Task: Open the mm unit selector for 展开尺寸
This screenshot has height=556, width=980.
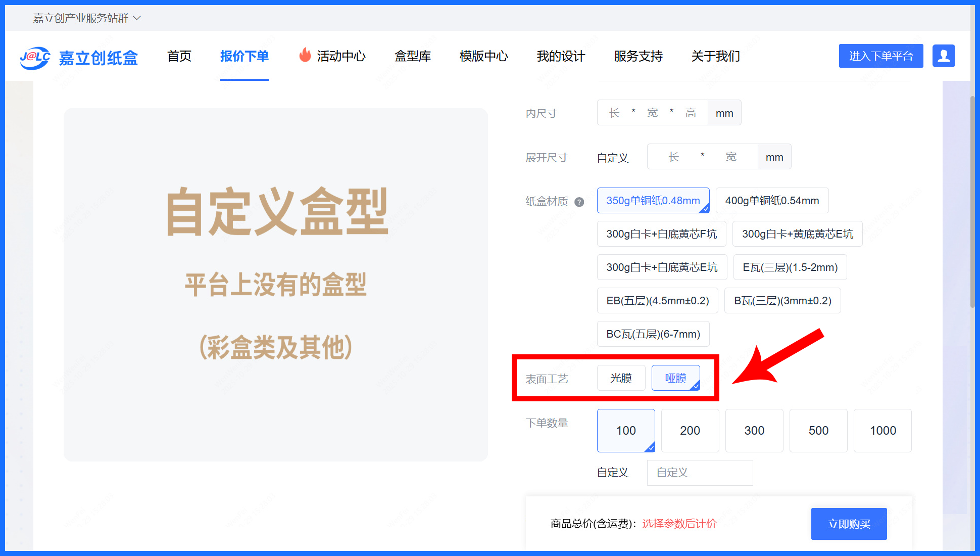Action: click(x=774, y=157)
